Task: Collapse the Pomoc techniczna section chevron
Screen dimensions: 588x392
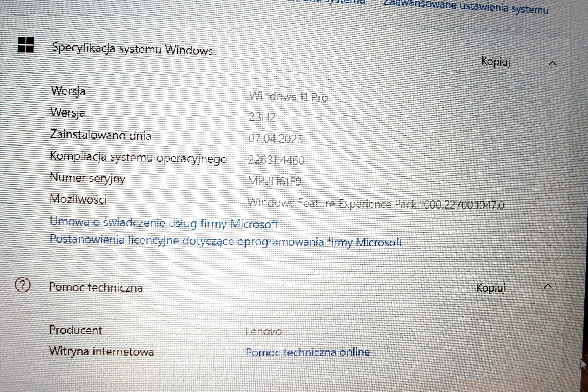Action: point(548,286)
